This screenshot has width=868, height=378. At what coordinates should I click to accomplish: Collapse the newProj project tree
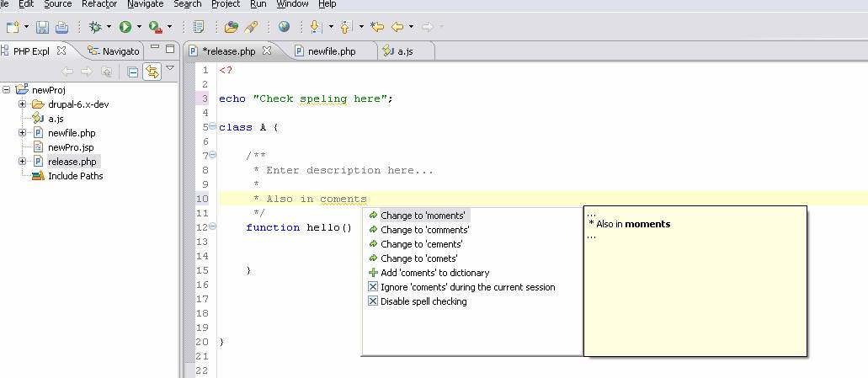(x=7, y=90)
